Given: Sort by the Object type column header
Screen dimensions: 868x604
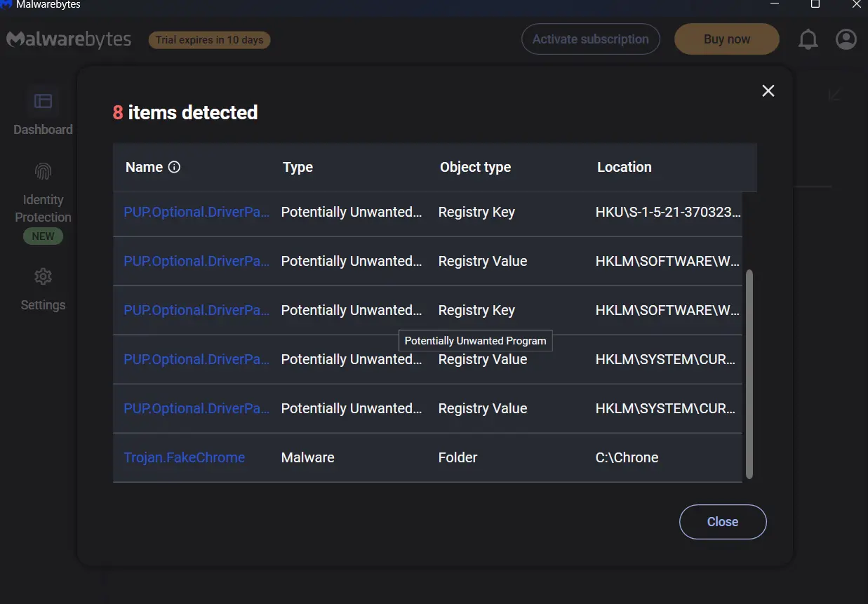Looking at the screenshot, I should 475,167.
